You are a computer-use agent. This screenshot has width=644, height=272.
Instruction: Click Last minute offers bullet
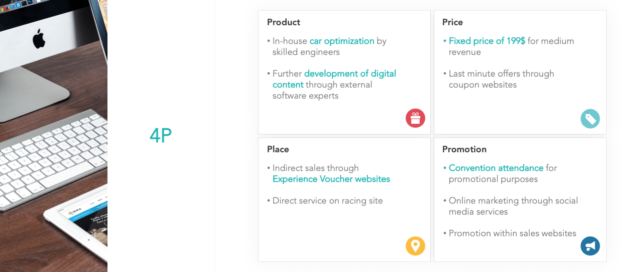click(x=498, y=79)
